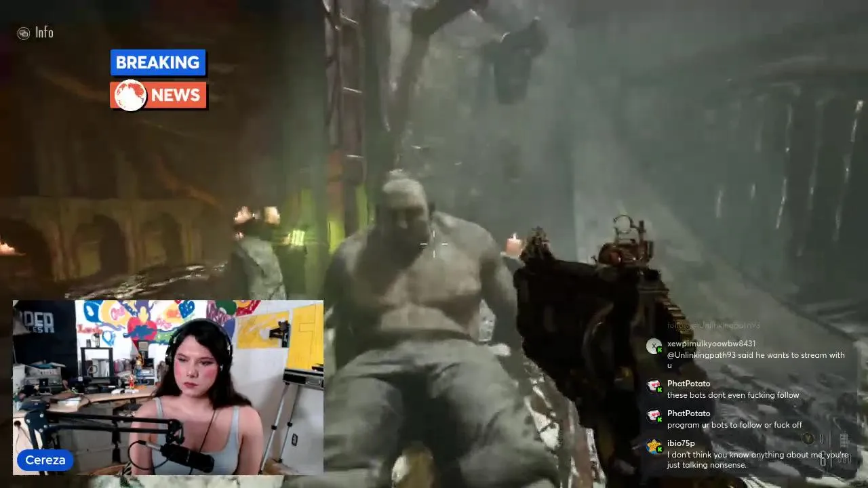Click the Info chat bubble icon
The width and height of the screenshot is (868, 488).
(24, 33)
